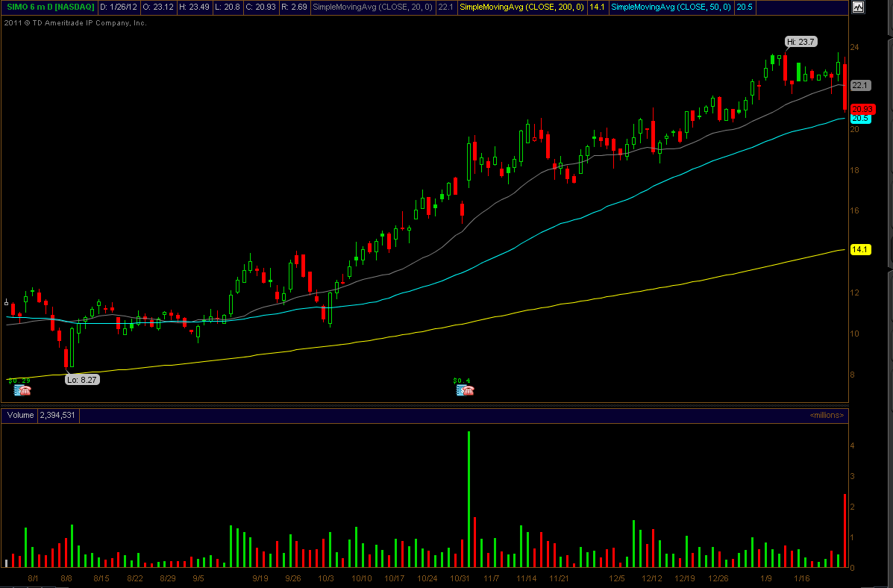The image size is (893, 588).
Task: Click the 10/31 date on time axis
Action: click(460, 579)
